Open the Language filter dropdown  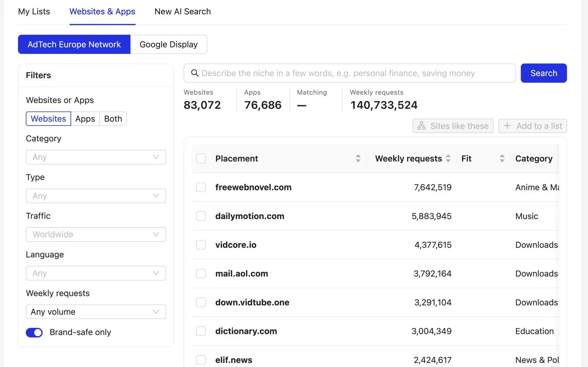[96, 273]
